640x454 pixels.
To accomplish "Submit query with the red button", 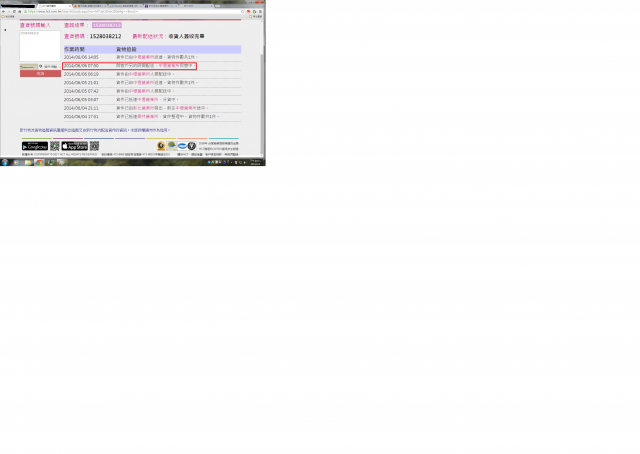I will pos(40,73).
